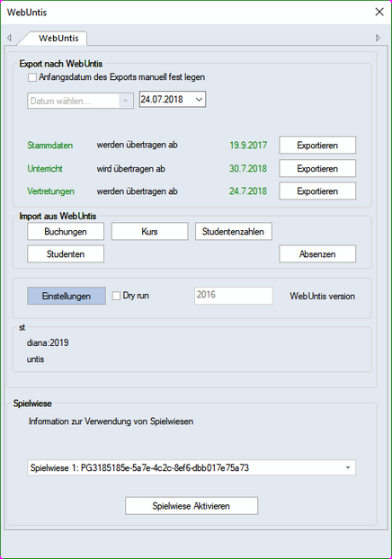392x559 pixels.
Task: Close the WebUntis dialog window
Action: pyautogui.click(x=379, y=12)
